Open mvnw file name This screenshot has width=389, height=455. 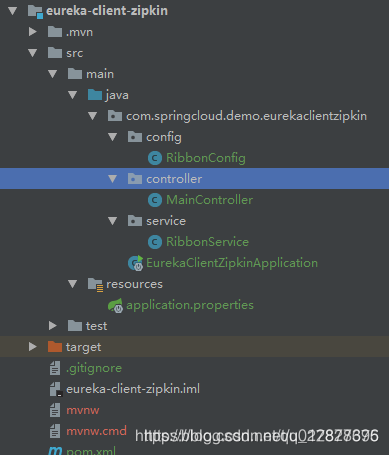click(x=82, y=410)
